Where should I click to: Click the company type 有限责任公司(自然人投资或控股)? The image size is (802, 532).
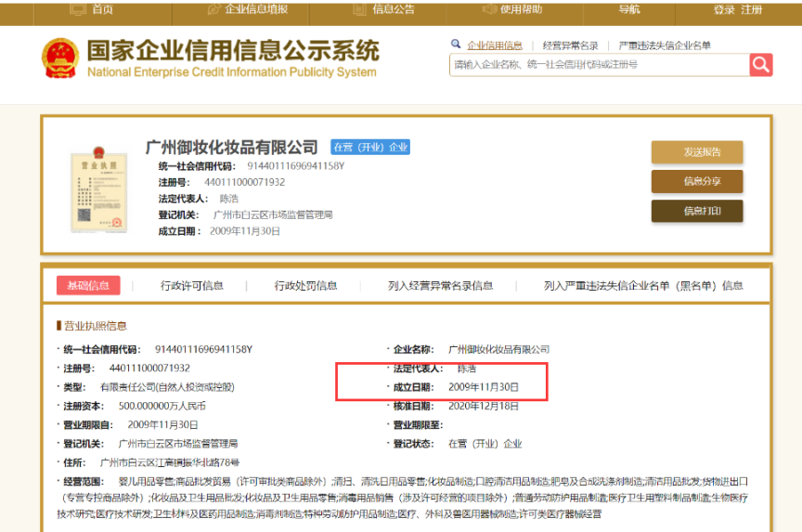(167, 387)
